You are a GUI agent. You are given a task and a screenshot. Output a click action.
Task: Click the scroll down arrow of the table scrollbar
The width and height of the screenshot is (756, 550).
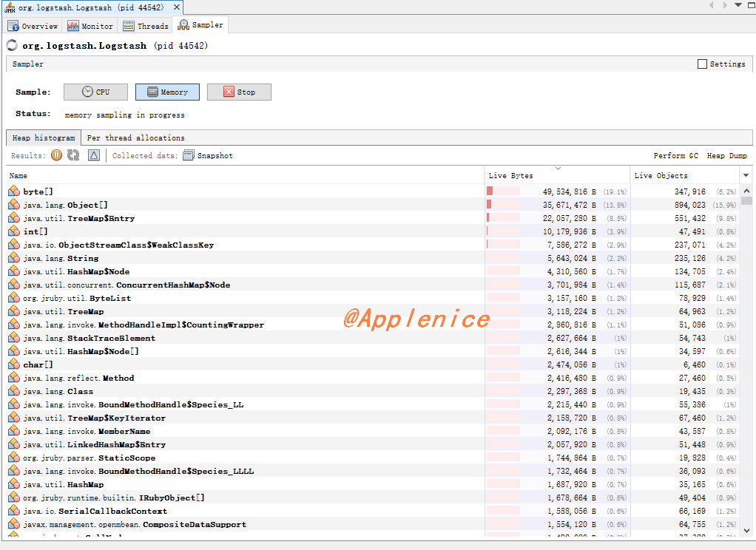point(746,531)
